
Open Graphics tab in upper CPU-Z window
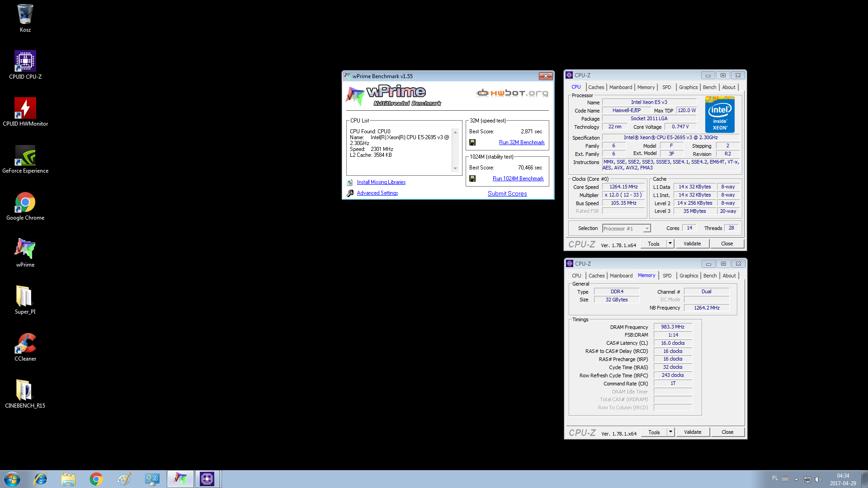click(x=688, y=87)
